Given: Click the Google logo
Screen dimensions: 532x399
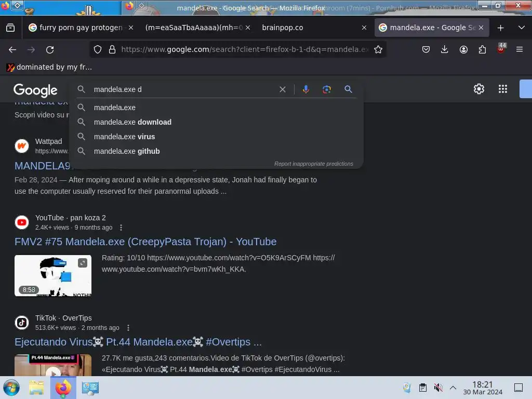Looking at the screenshot, I should point(35,90).
